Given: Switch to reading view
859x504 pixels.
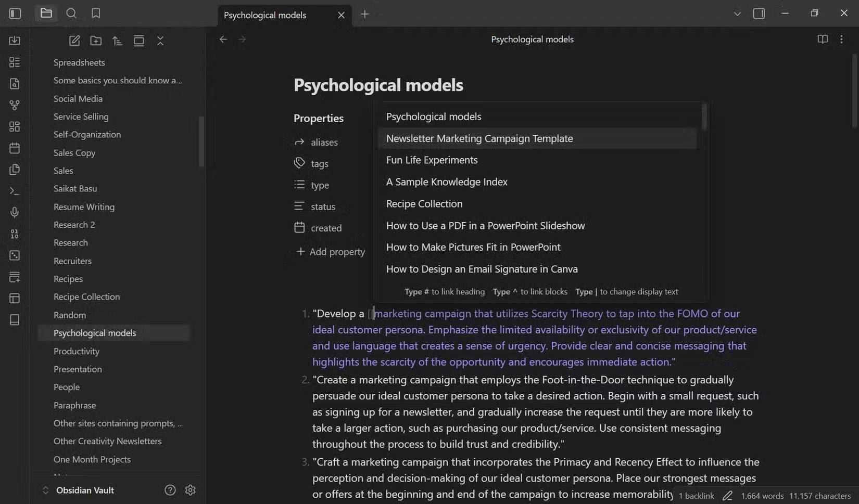Looking at the screenshot, I should coord(823,39).
